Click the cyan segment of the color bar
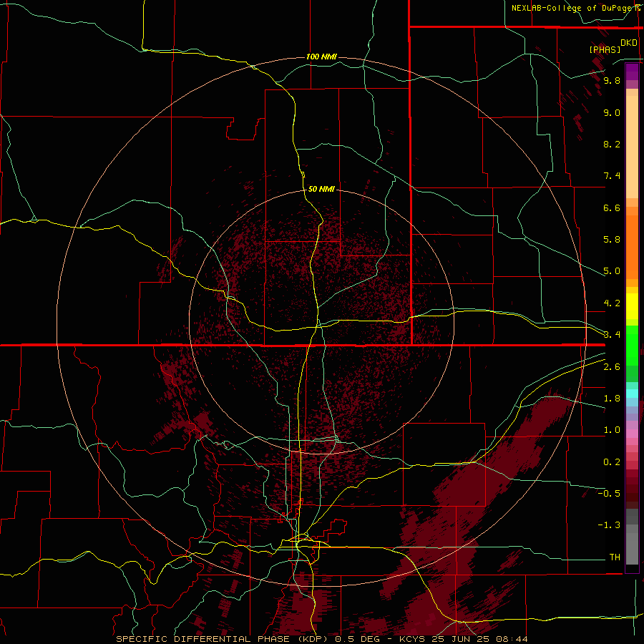The height and width of the screenshot is (644, 644). (x=632, y=394)
